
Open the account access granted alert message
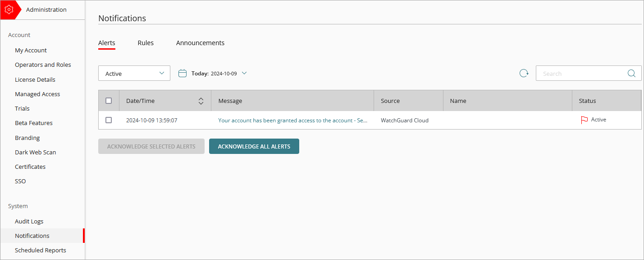pyautogui.click(x=293, y=120)
